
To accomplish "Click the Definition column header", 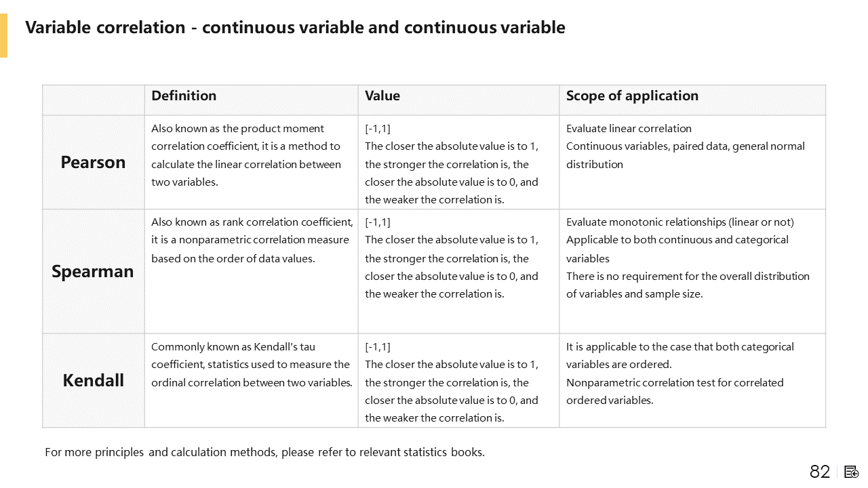I will 184,96.
